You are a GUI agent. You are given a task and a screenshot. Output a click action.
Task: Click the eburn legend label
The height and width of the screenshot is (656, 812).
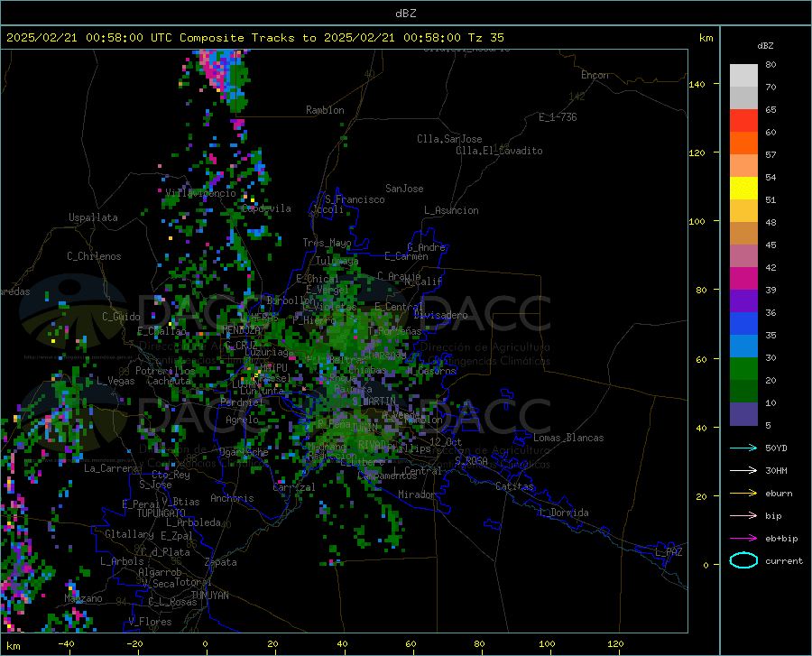pyautogui.click(x=779, y=494)
